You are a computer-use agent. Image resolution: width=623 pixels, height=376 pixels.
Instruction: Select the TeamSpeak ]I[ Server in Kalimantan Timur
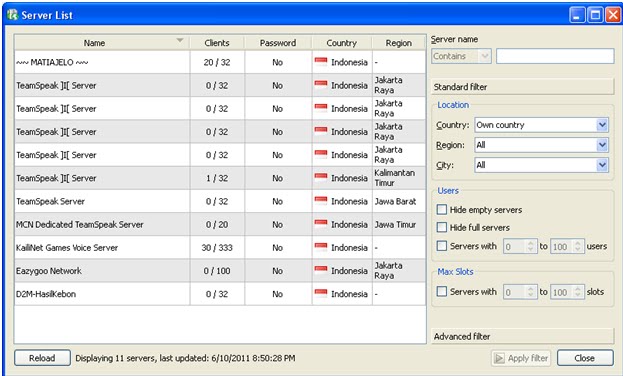(220, 178)
